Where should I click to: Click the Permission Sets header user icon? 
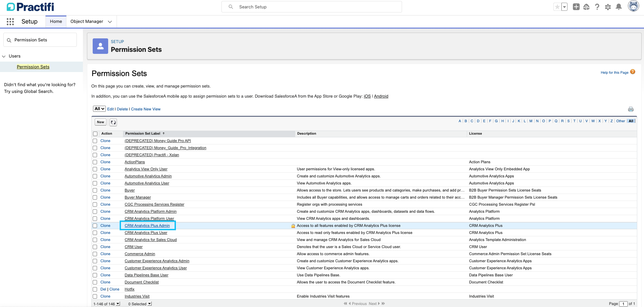click(x=100, y=46)
